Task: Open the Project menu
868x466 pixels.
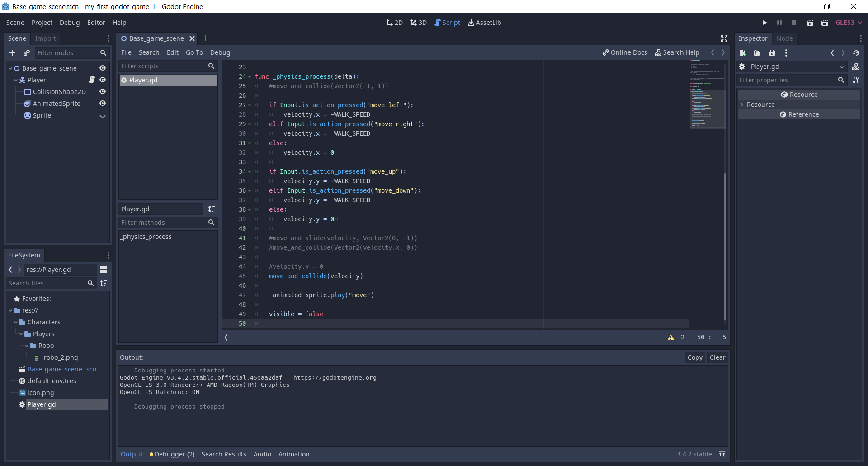Action: pyautogui.click(x=42, y=23)
